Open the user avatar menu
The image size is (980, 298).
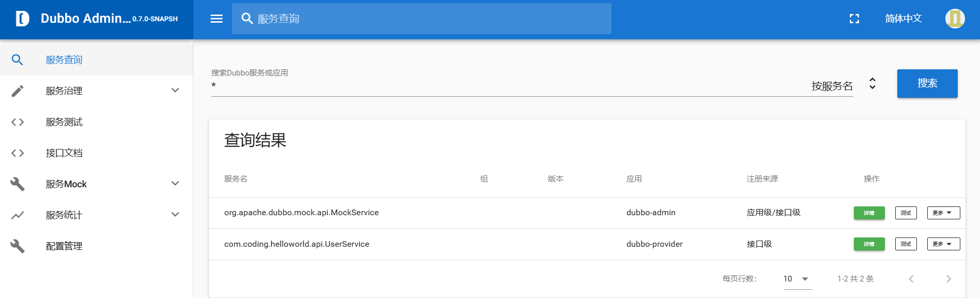pyautogui.click(x=955, y=19)
